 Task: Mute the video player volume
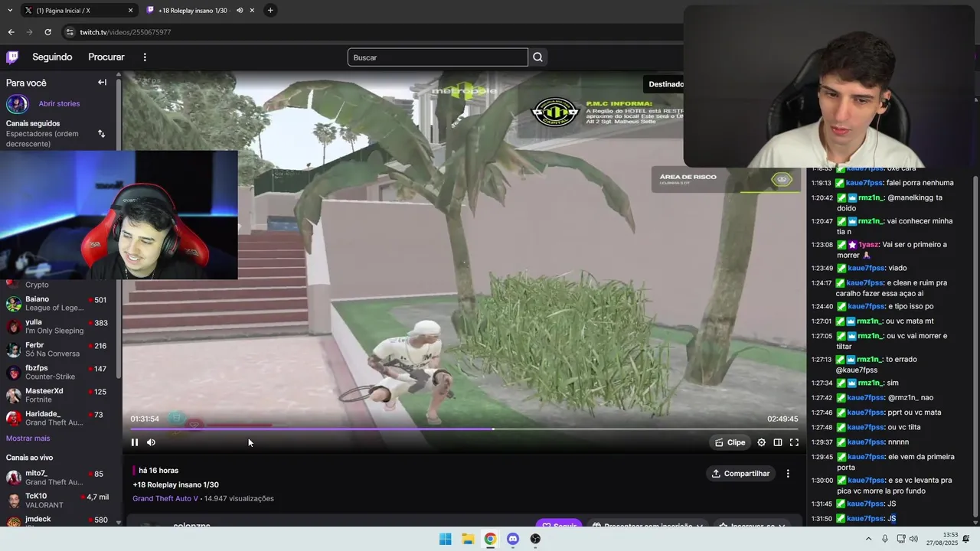pyautogui.click(x=151, y=442)
